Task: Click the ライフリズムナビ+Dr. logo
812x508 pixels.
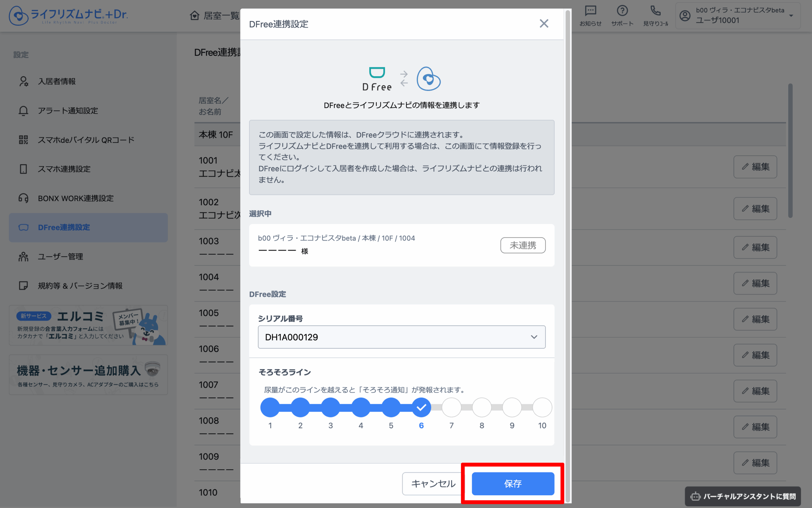Action: coord(68,16)
